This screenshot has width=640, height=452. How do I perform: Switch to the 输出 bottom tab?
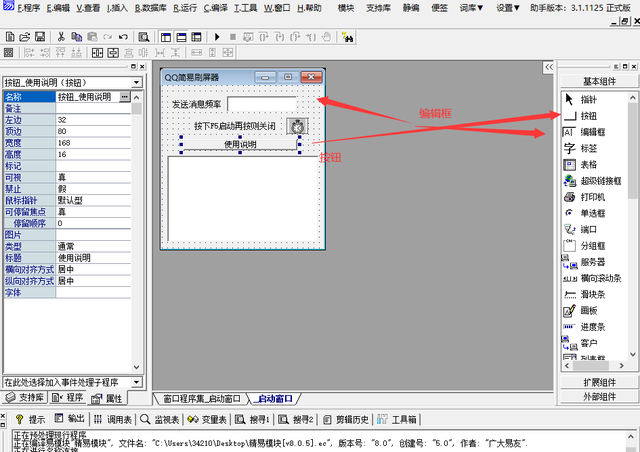[x=70, y=419]
